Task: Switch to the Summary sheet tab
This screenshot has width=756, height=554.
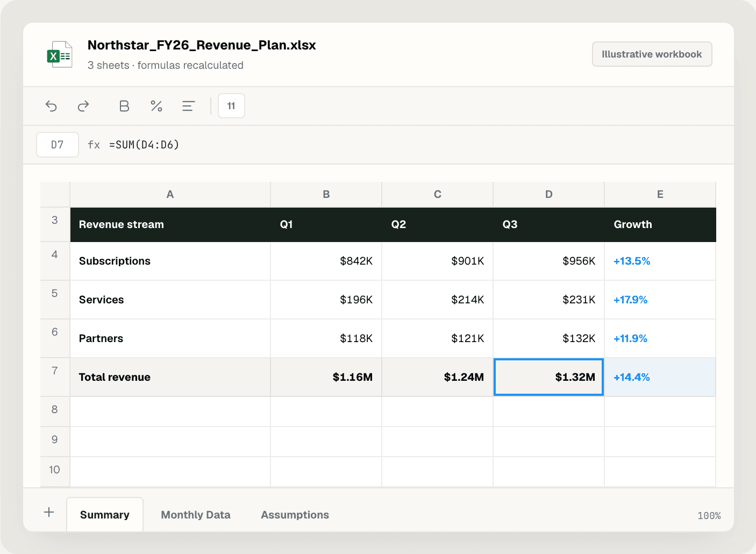Action: pos(105,515)
